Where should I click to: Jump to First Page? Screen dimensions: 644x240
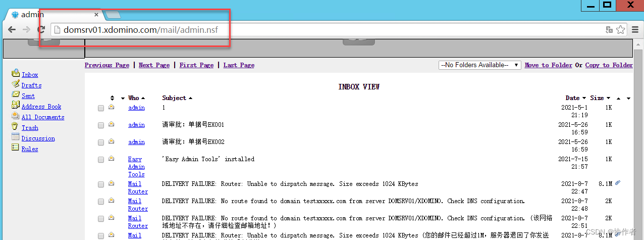(196, 65)
